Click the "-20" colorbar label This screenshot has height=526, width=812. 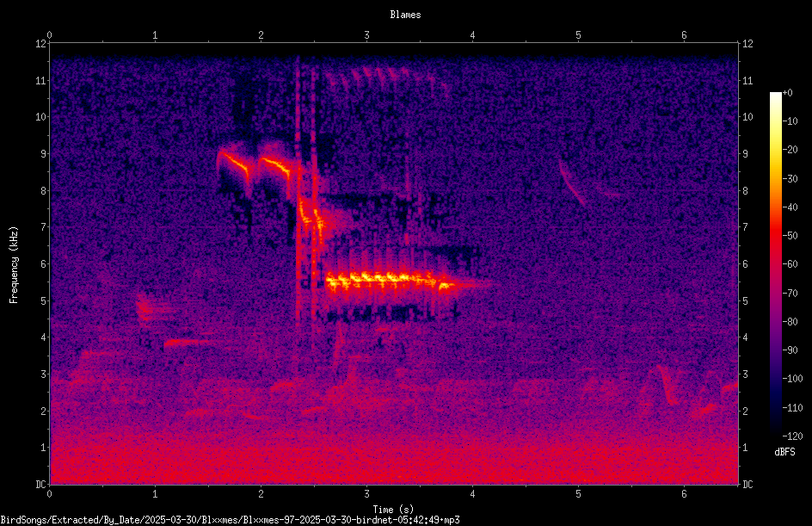pyautogui.click(x=790, y=150)
